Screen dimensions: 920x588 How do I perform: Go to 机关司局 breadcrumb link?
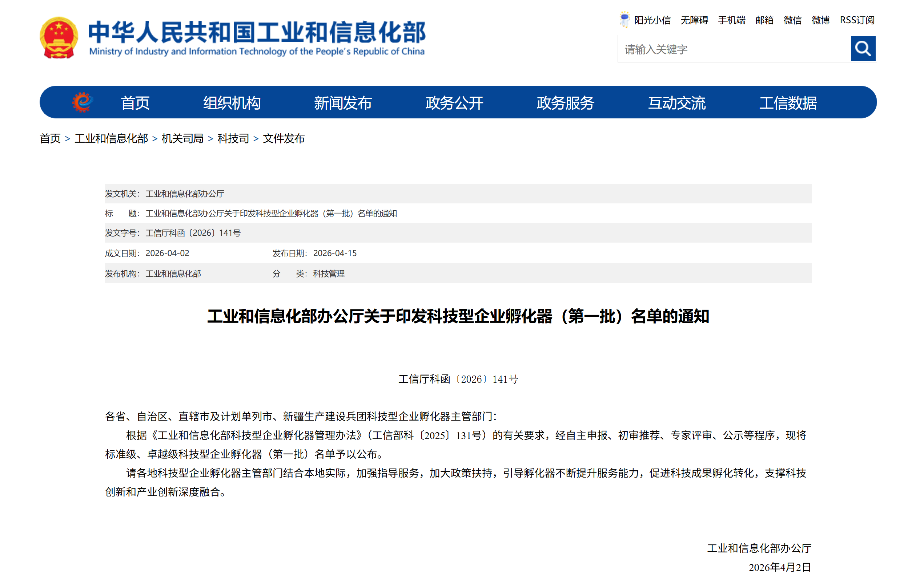coord(182,139)
